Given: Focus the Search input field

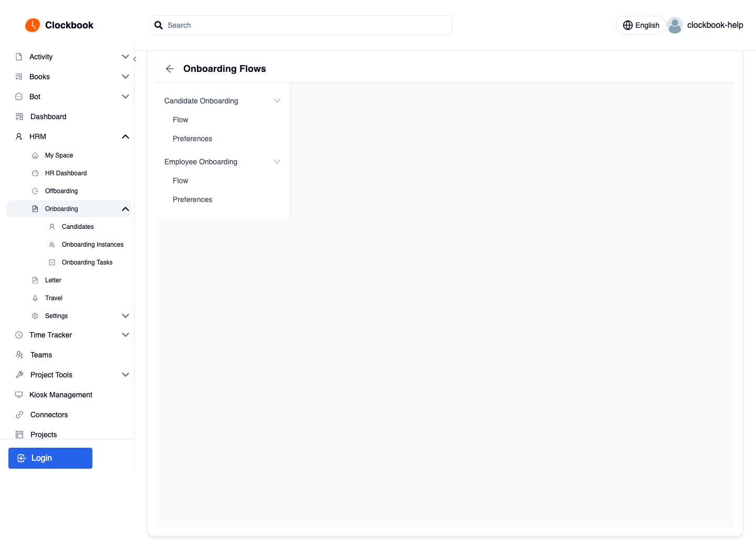Looking at the screenshot, I should pyautogui.click(x=301, y=25).
